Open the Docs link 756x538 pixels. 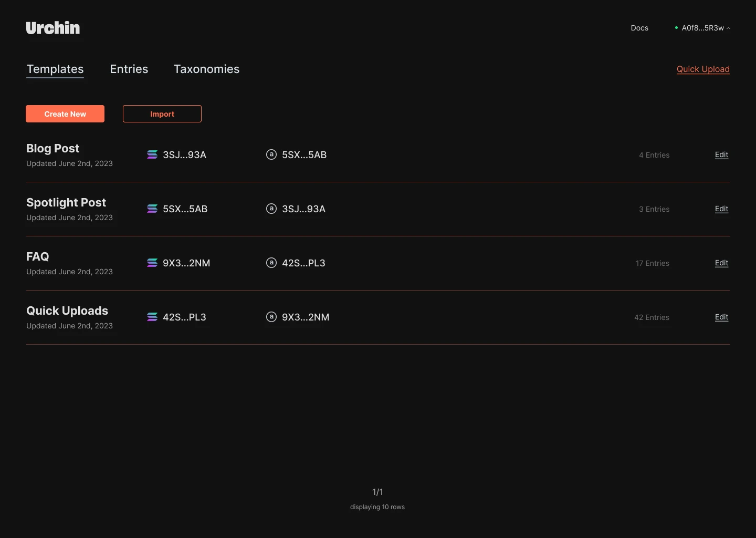click(x=639, y=28)
